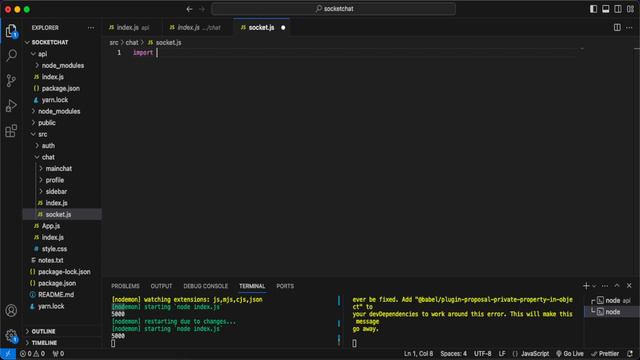640x360 pixels.
Task: Collapse the src folder
Action: [x=62, y=134]
